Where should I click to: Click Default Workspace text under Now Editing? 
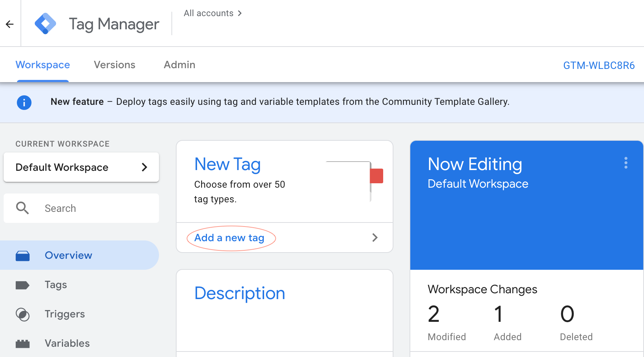coord(478,184)
